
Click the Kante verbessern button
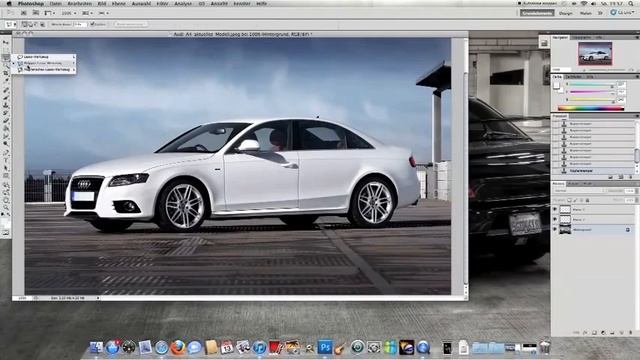(x=131, y=24)
